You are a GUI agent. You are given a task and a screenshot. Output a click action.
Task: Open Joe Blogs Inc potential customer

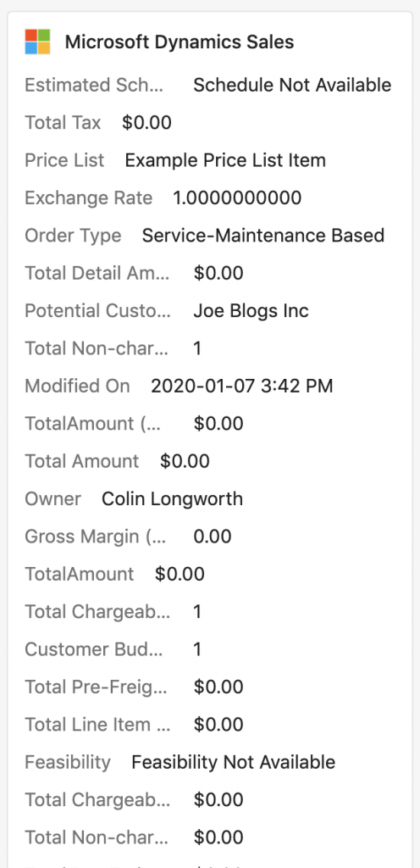click(x=251, y=310)
